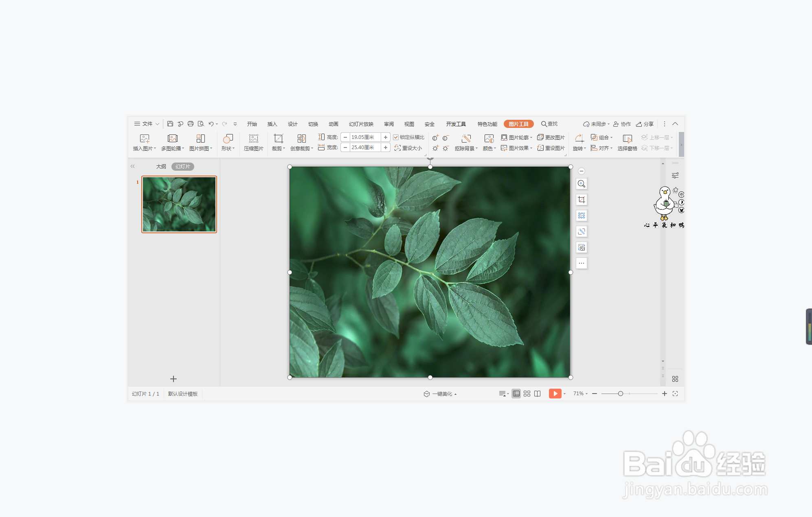The width and height of the screenshot is (812, 517).
Task: Click the Reset Picture (重设图片) icon
Action: point(551,148)
